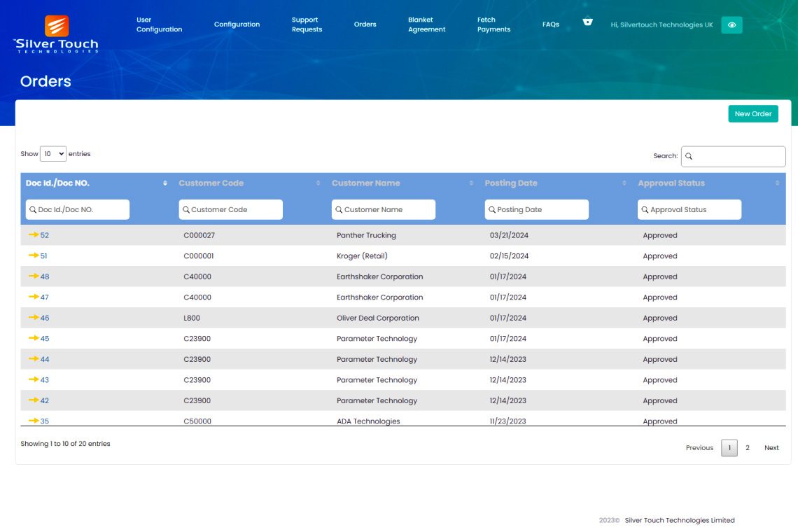
Task: Click Next page button
Action: tap(771, 448)
